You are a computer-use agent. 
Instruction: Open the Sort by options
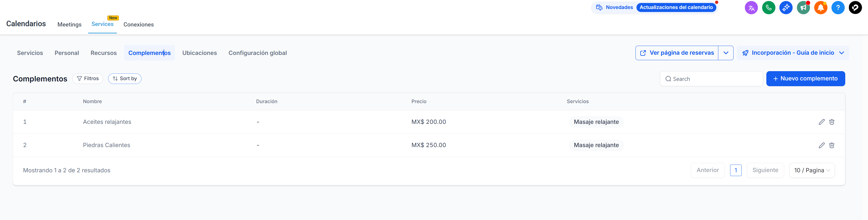125,79
